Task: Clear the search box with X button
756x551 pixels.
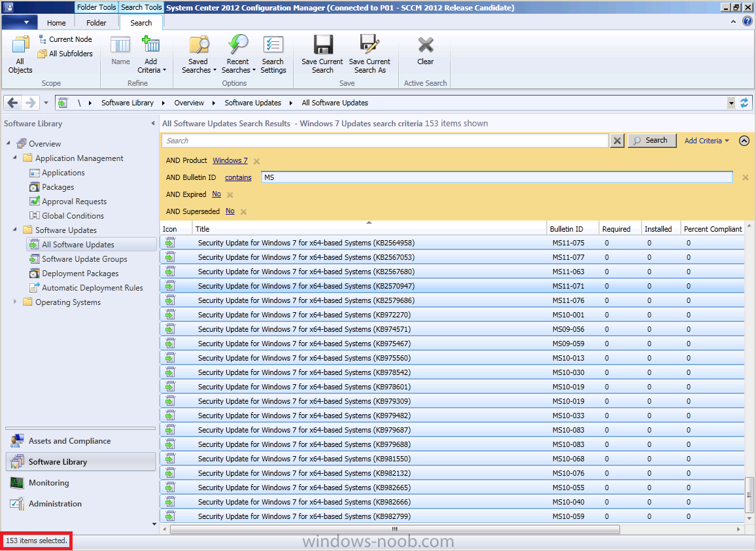Action: 617,141
